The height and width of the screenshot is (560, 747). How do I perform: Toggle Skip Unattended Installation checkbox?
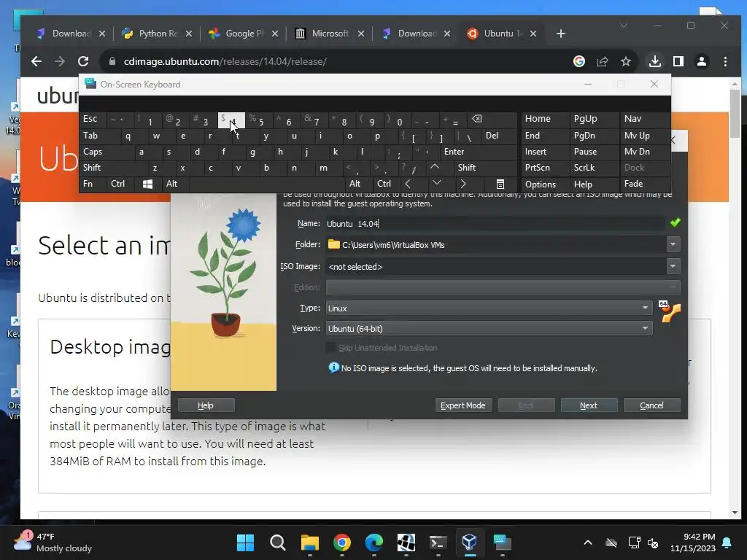click(330, 348)
